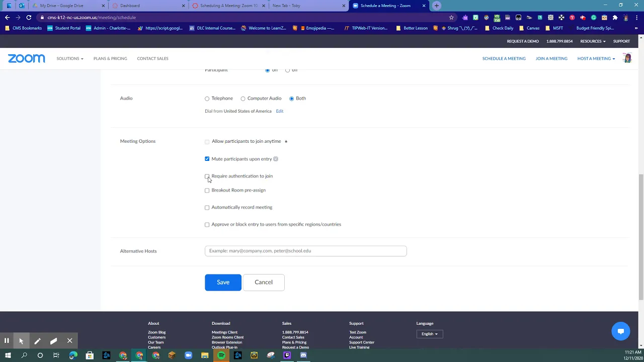Open the Grammarly extension icon

[x=594, y=17]
